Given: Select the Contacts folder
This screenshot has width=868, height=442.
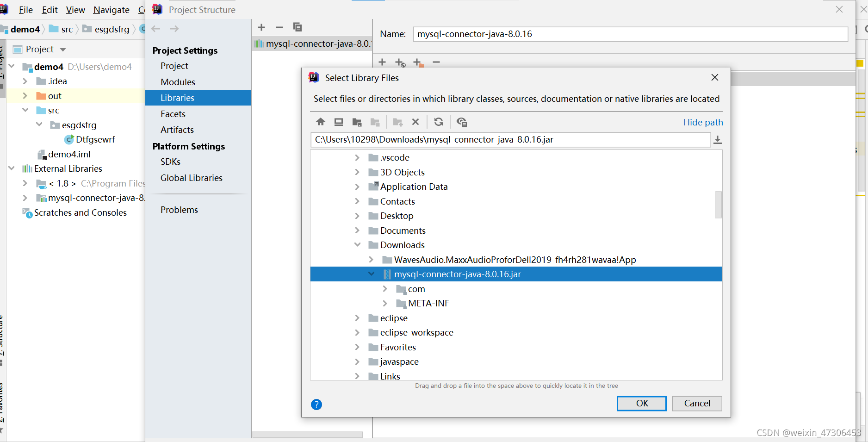Looking at the screenshot, I should pos(397,201).
